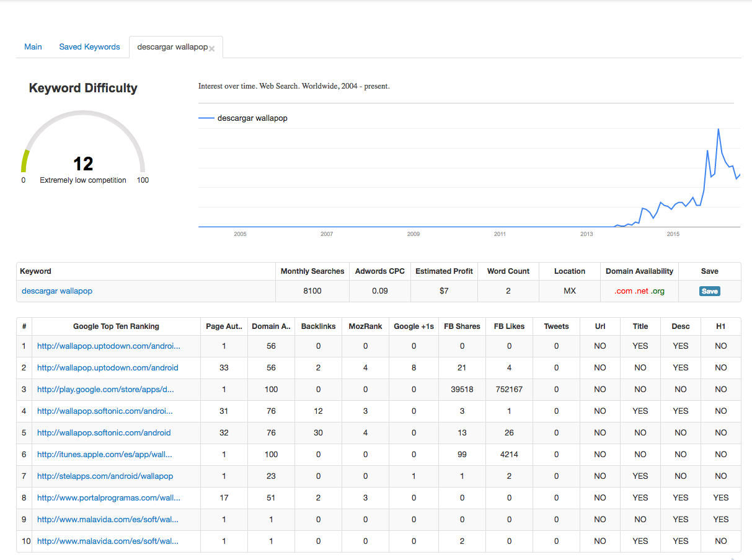Click the Backlinks column header
The width and height of the screenshot is (752, 560).
318,326
